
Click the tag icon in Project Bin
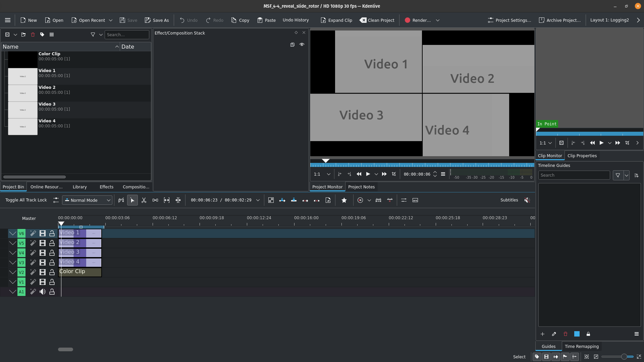pos(42,35)
